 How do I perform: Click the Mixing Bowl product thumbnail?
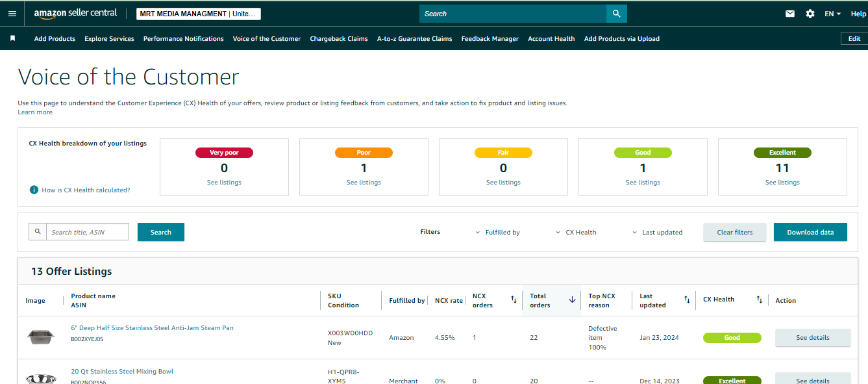tap(40, 378)
